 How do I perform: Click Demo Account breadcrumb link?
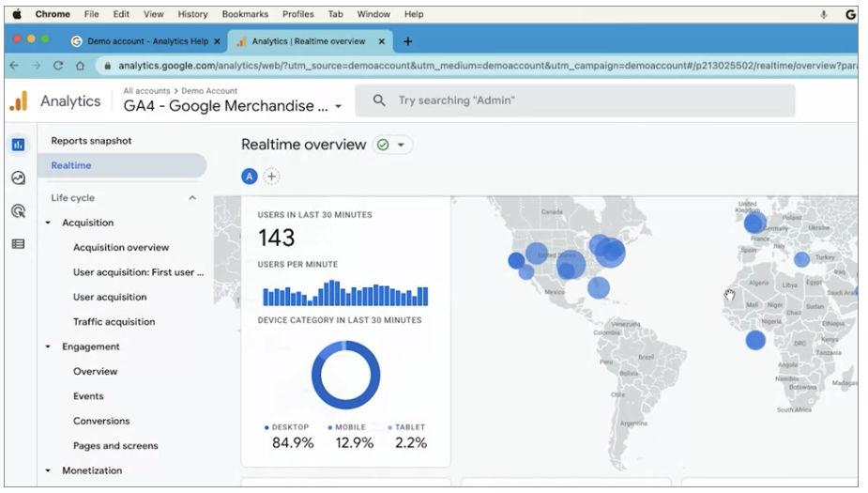[x=209, y=91]
